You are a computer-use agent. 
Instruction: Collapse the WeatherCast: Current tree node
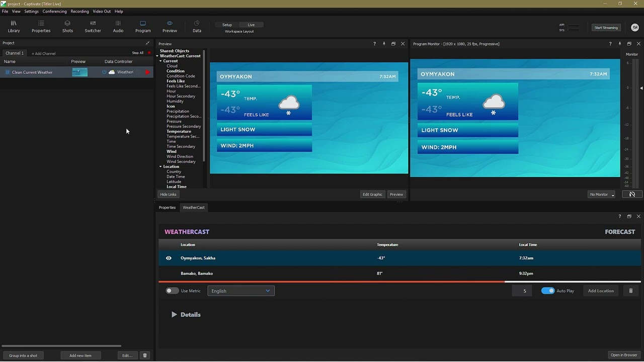tap(157, 56)
